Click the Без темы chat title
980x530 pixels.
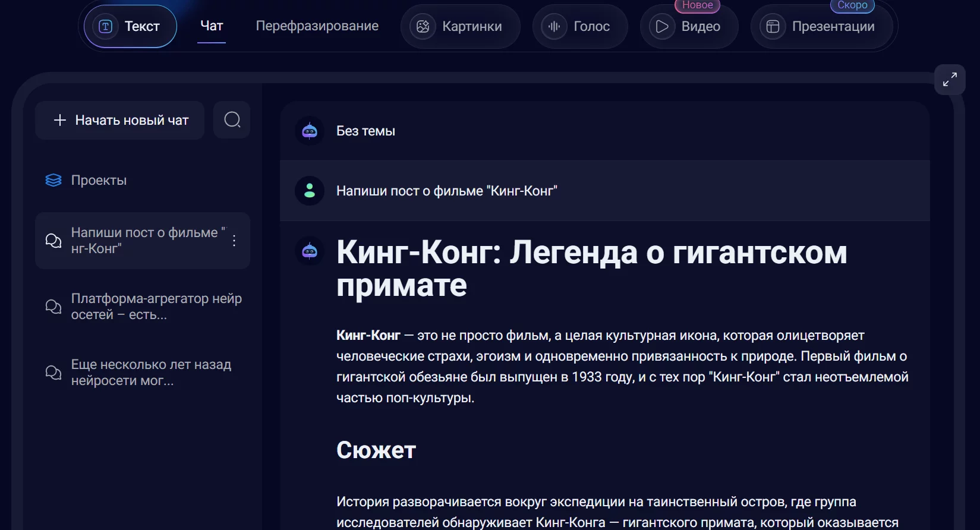point(365,131)
